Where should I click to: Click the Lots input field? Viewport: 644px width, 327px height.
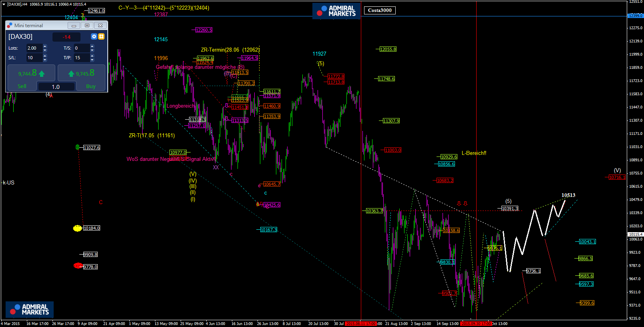pyautogui.click(x=34, y=48)
